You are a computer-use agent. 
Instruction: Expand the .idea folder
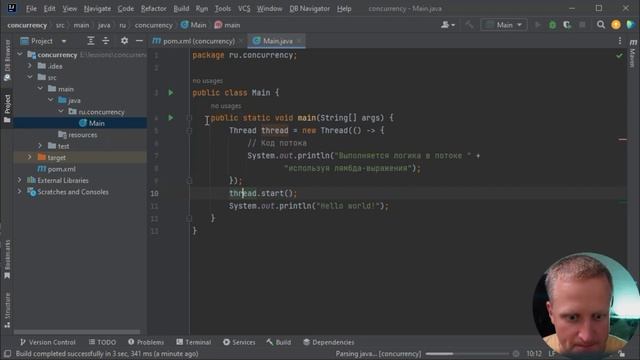point(30,66)
